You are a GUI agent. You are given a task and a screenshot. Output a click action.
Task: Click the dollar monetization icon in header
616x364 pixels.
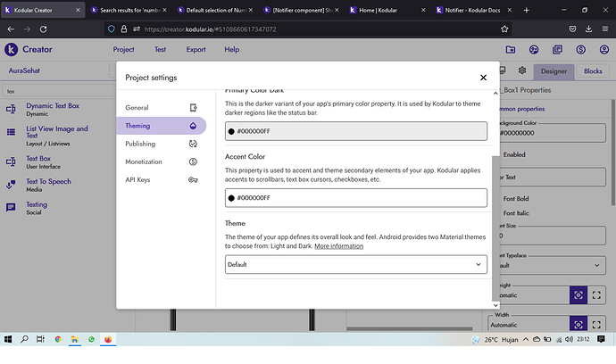(580, 49)
